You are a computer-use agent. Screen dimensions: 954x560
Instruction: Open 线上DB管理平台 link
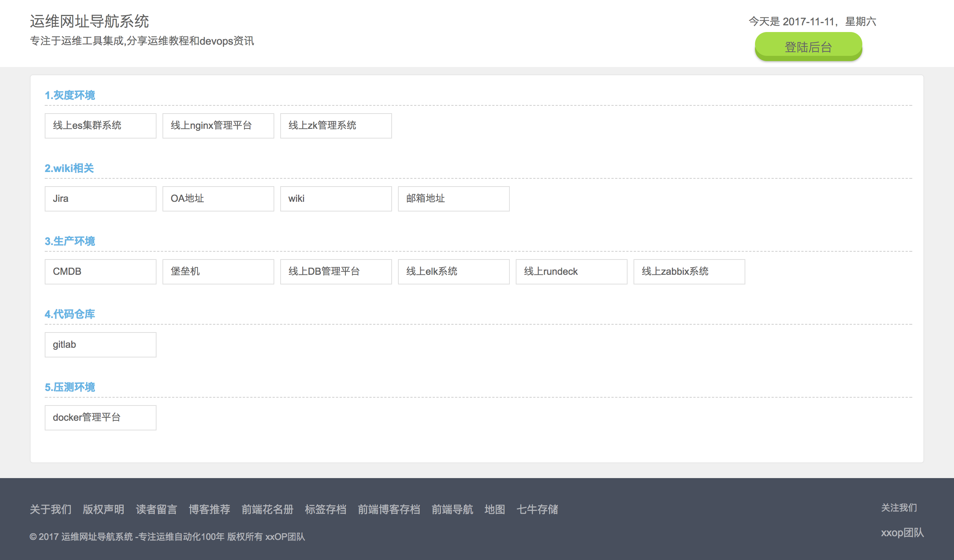point(336,272)
